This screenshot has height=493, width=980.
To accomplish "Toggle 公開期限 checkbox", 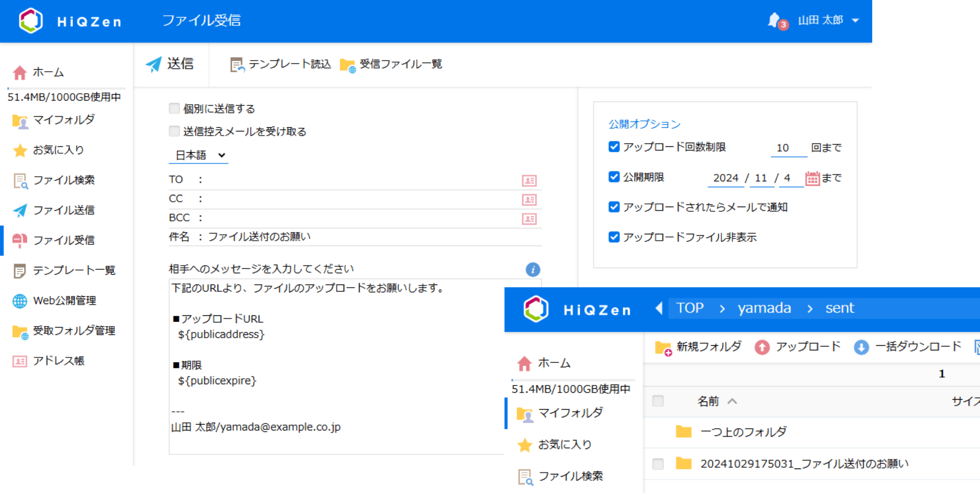I will [614, 177].
